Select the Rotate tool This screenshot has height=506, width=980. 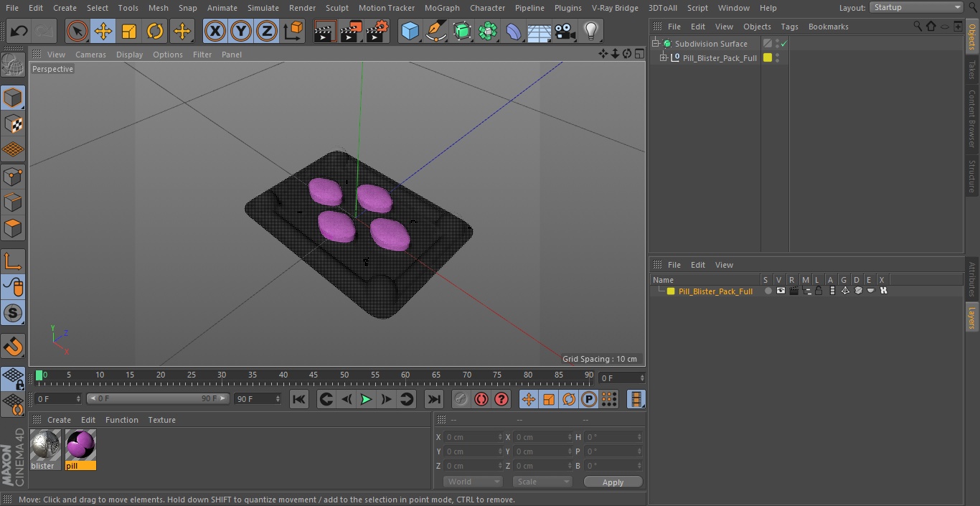[155, 31]
